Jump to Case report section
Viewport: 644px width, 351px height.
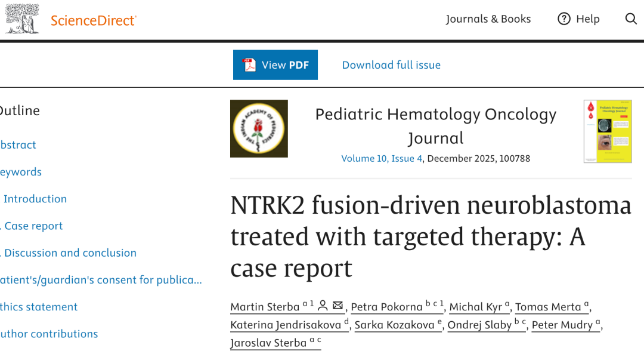point(32,226)
